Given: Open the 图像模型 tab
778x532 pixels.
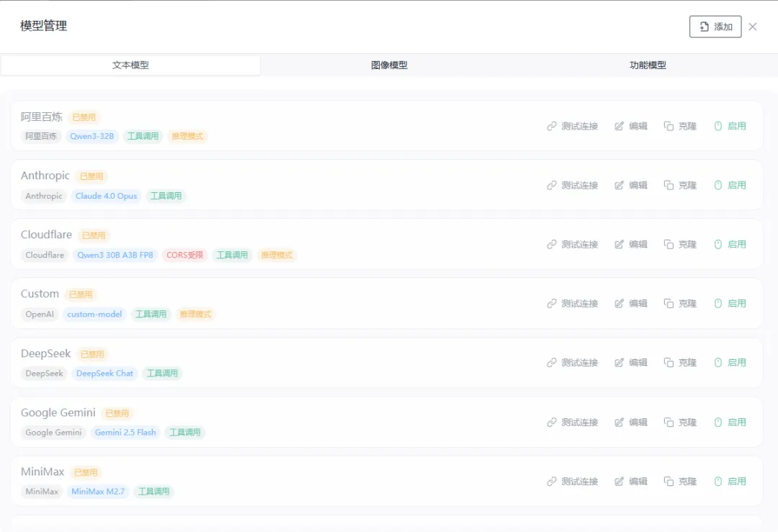Looking at the screenshot, I should pyautogui.click(x=389, y=65).
